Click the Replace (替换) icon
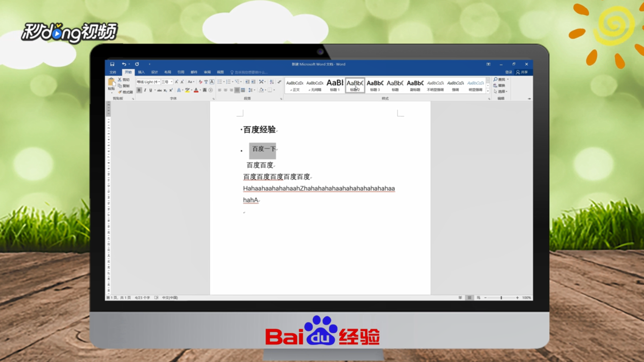The width and height of the screenshot is (644, 362). pos(499,85)
